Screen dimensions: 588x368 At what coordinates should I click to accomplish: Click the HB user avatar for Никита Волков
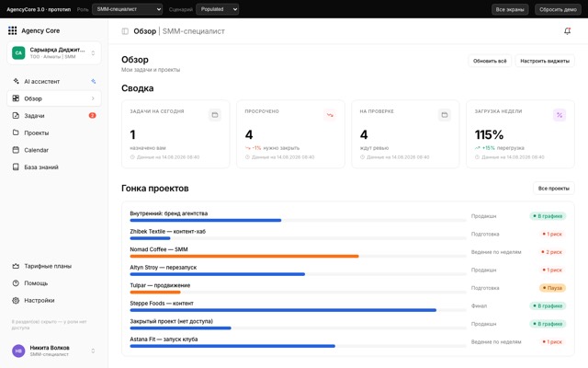18,351
